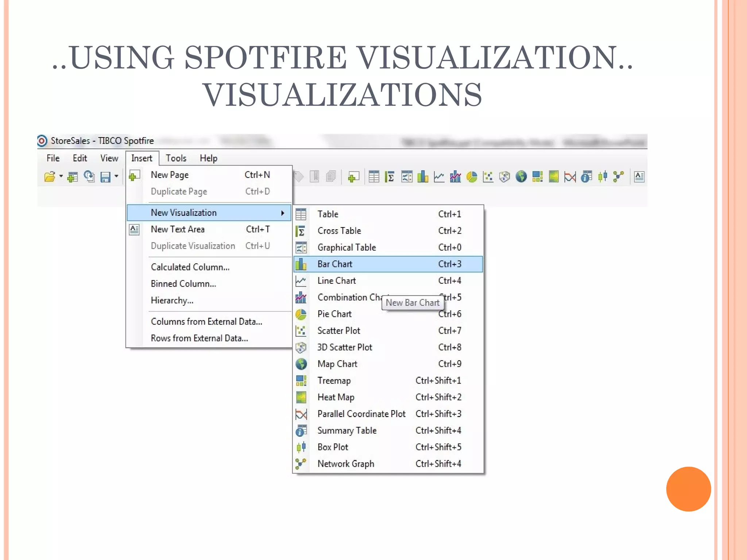Viewport: 747px width, 560px height.
Task: Open the View menu
Action: 109,158
